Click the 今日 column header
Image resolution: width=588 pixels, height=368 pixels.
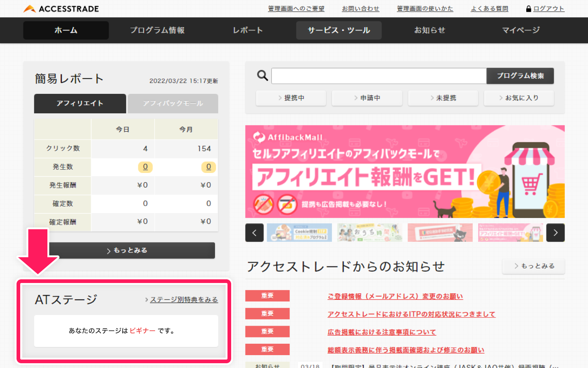[123, 130]
